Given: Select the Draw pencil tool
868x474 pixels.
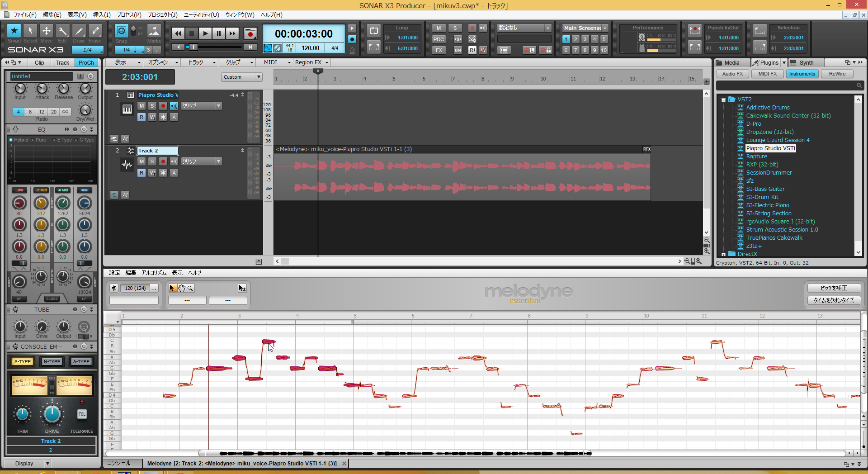Looking at the screenshot, I should 79,31.
